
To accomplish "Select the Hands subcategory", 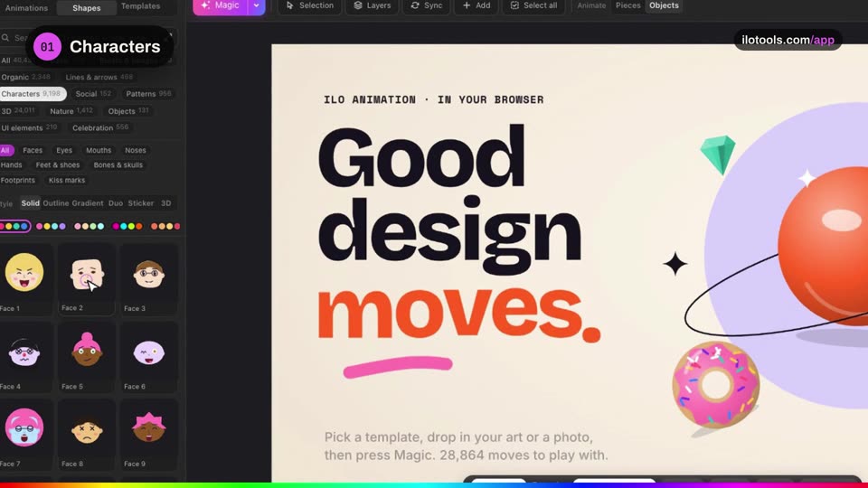I will (12, 164).
